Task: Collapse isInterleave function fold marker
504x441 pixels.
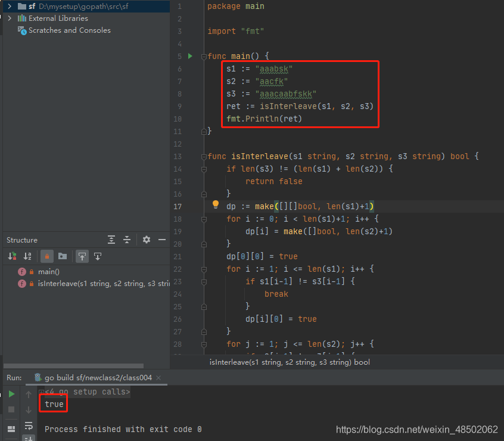Action: click(x=204, y=157)
